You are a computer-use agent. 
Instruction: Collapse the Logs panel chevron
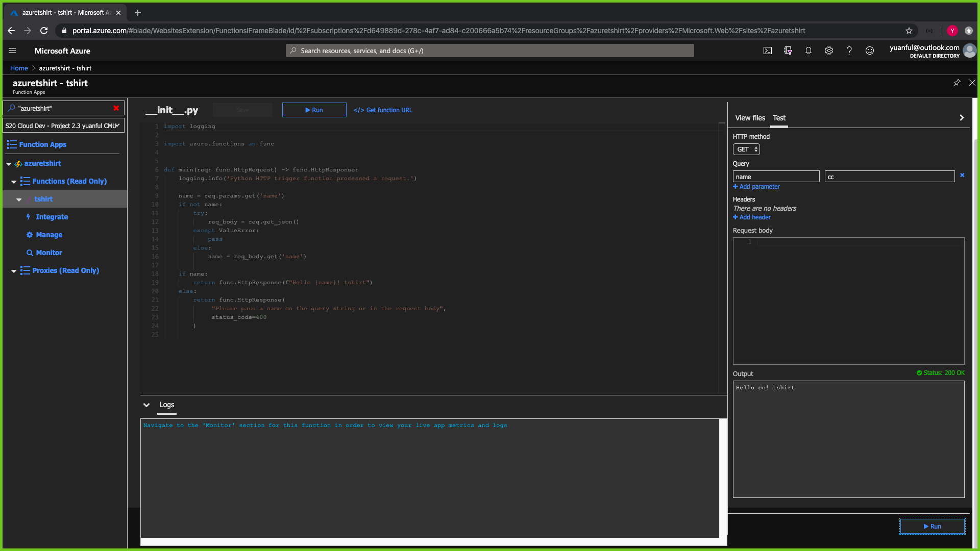146,405
